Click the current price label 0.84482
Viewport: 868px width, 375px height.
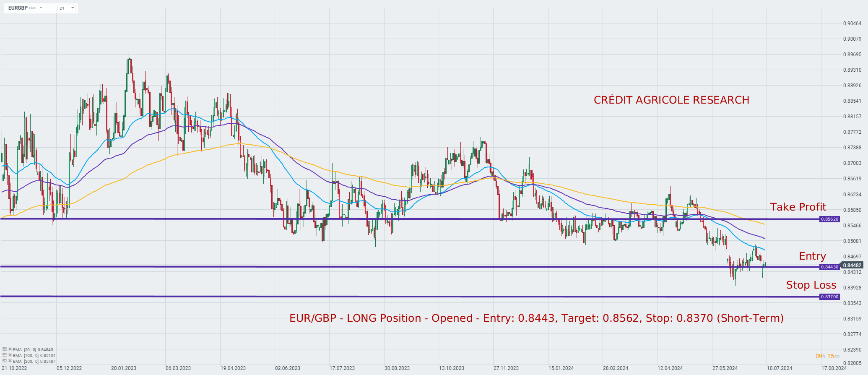[x=852, y=265]
